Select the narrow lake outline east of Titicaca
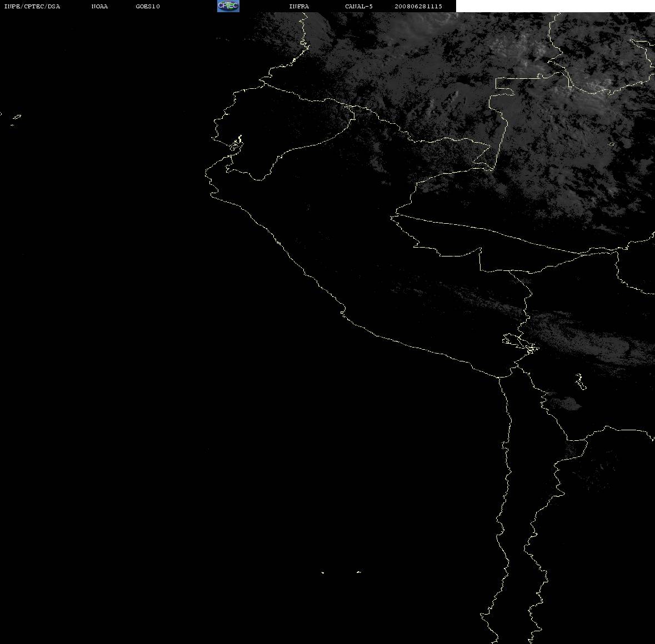The height and width of the screenshot is (644, 655). 580,381
